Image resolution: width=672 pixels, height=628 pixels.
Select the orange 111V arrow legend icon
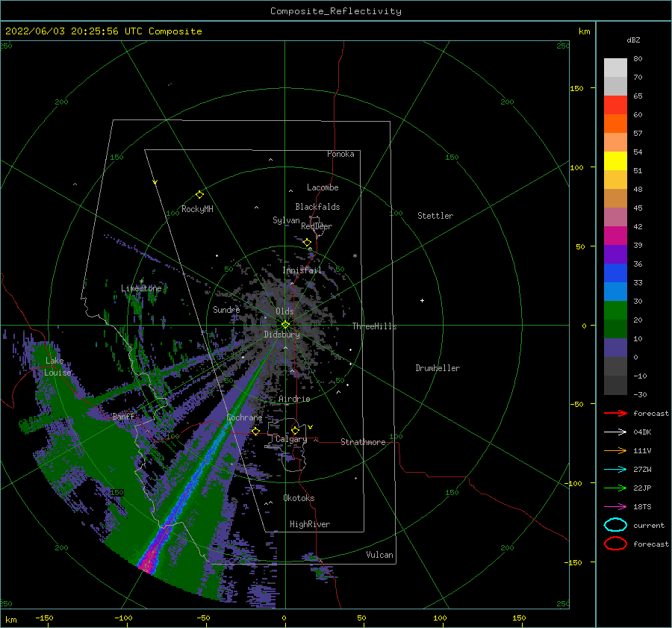(615, 450)
